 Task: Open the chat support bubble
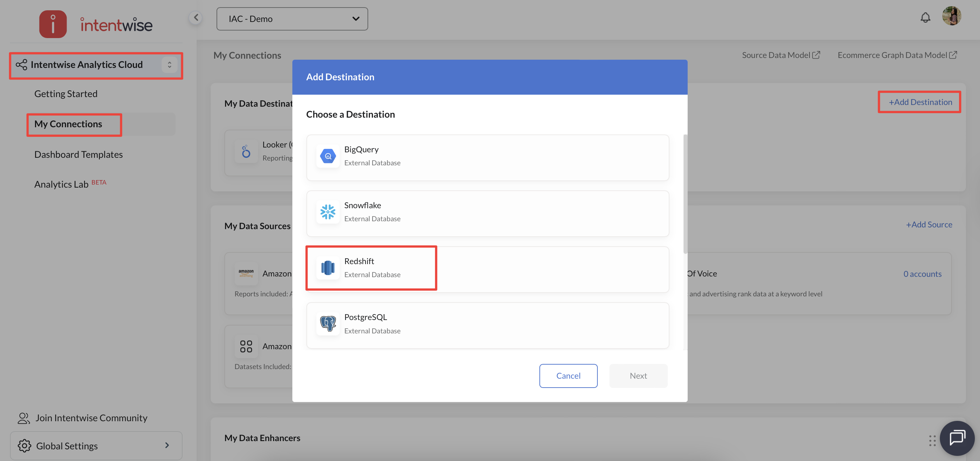956,438
